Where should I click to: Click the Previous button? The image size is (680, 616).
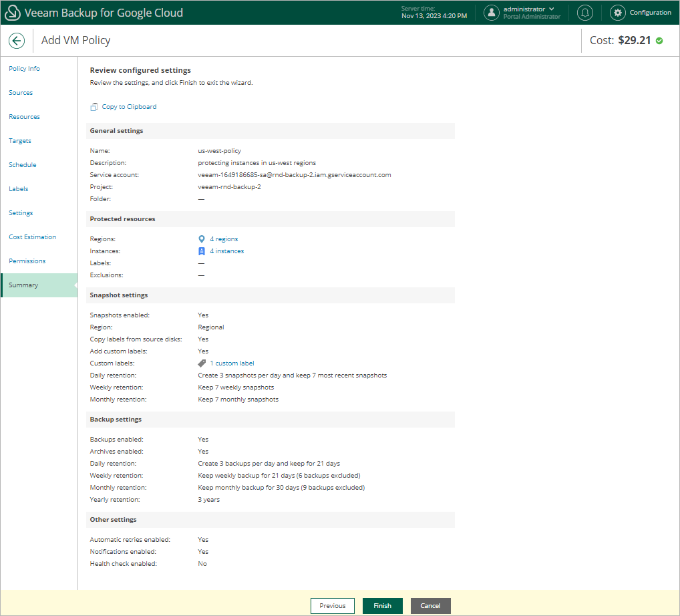[x=333, y=605]
